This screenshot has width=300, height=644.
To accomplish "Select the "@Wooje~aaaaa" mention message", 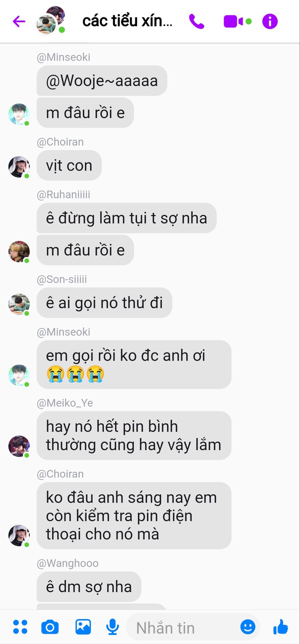I will pyautogui.click(x=102, y=80).
